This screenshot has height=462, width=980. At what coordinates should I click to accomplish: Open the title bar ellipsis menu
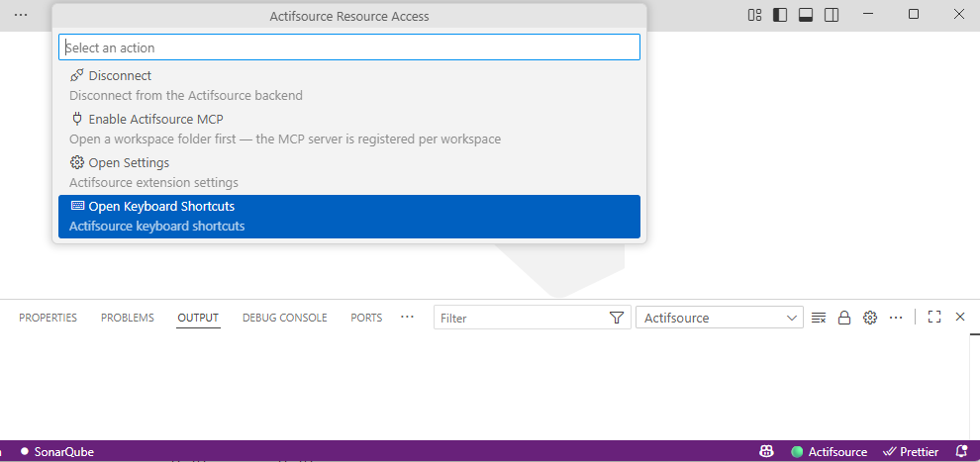[21, 15]
